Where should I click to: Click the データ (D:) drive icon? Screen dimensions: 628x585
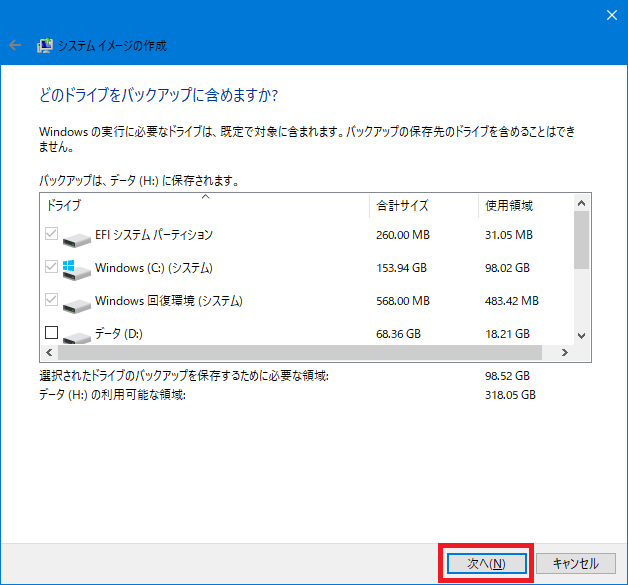[76, 338]
